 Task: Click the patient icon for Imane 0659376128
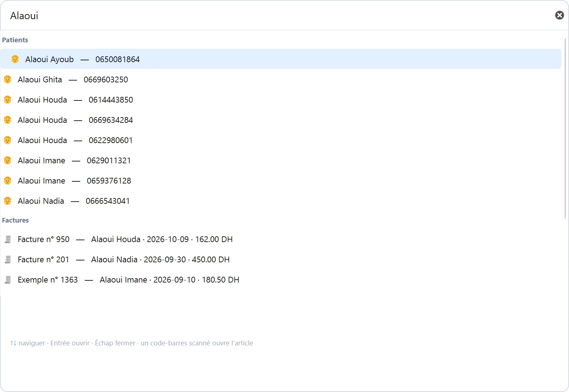pyautogui.click(x=8, y=181)
